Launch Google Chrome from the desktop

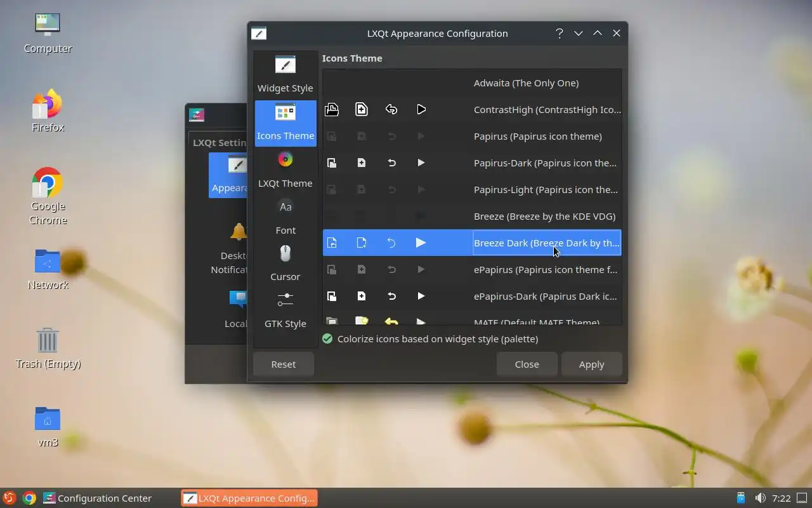48,196
